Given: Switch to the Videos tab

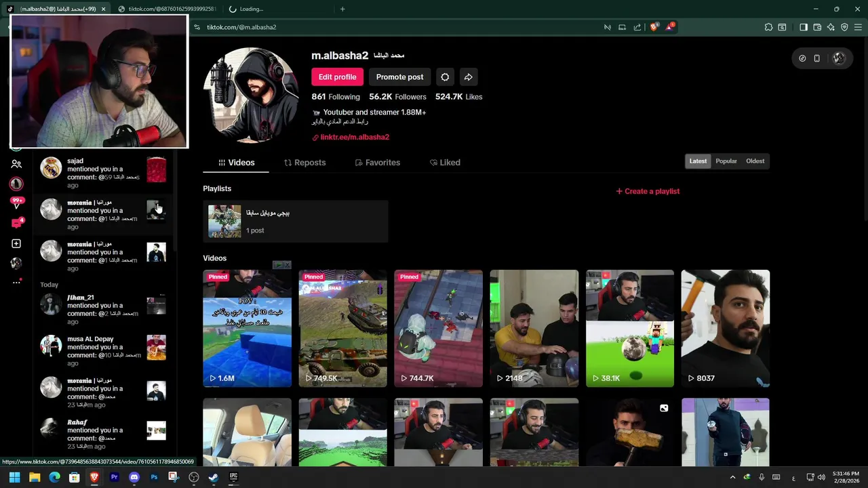Looking at the screenshot, I should click(236, 163).
